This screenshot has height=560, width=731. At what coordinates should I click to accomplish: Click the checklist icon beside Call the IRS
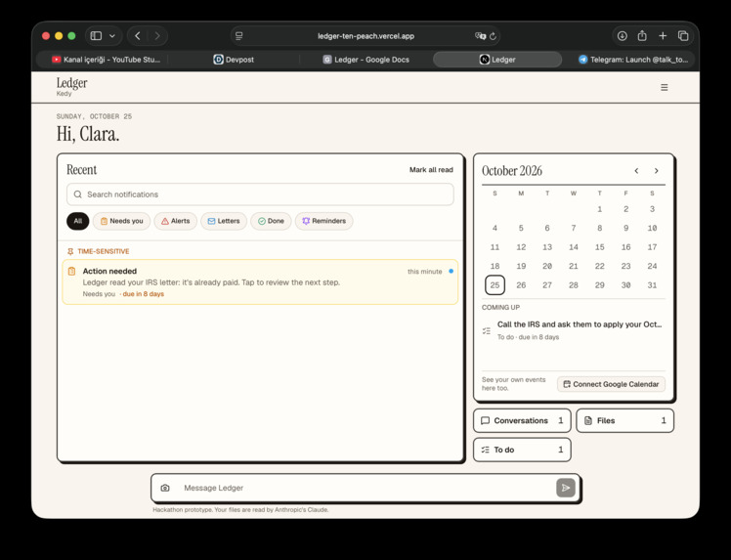487,331
